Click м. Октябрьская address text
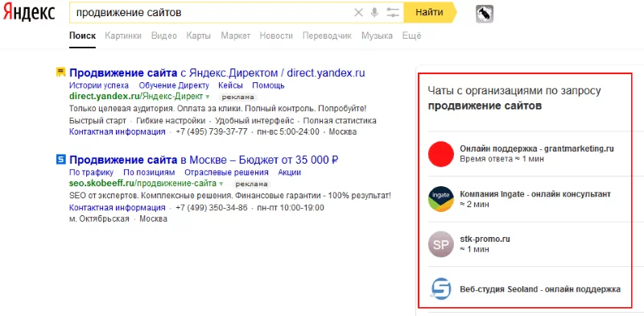Image resolution: width=644 pixels, height=316 pixels. point(99,218)
